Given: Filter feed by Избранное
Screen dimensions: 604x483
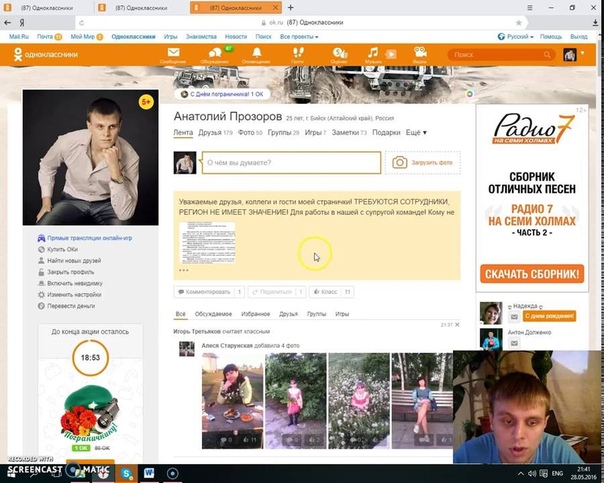Looking at the screenshot, I should click(255, 314).
